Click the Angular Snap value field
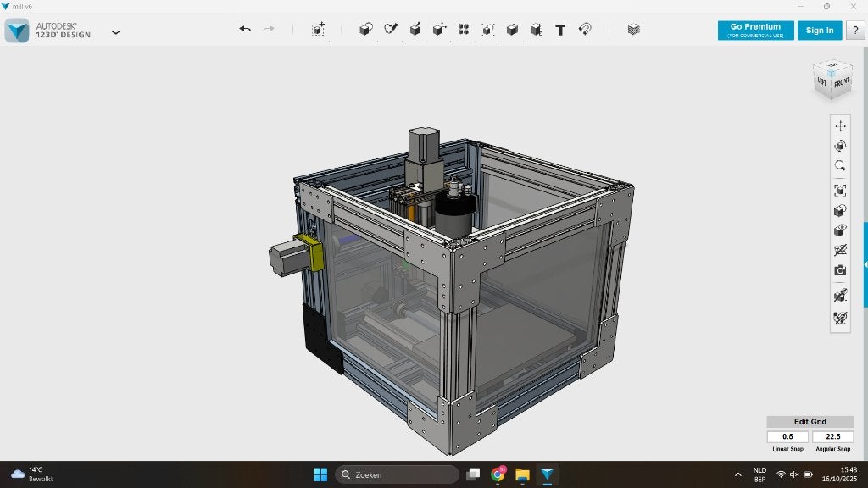 click(x=833, y=436)
